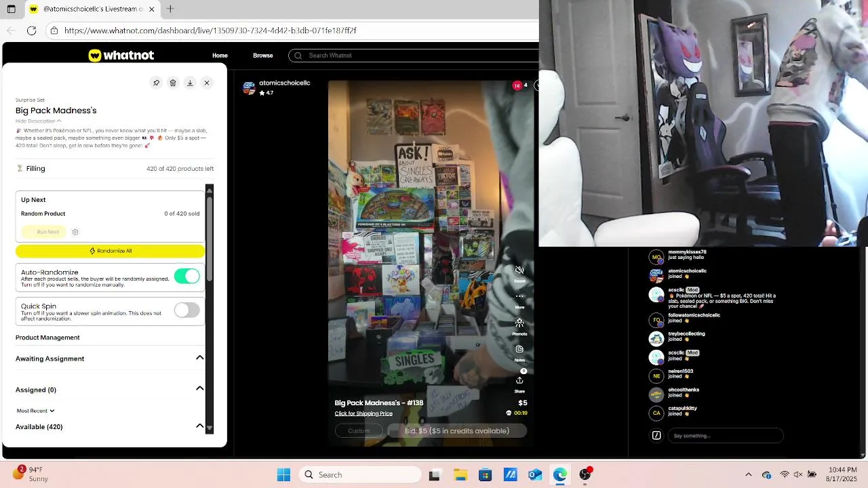
Task: Open the atomicschoicellc seller name
Action: click(x=284, y=83)
